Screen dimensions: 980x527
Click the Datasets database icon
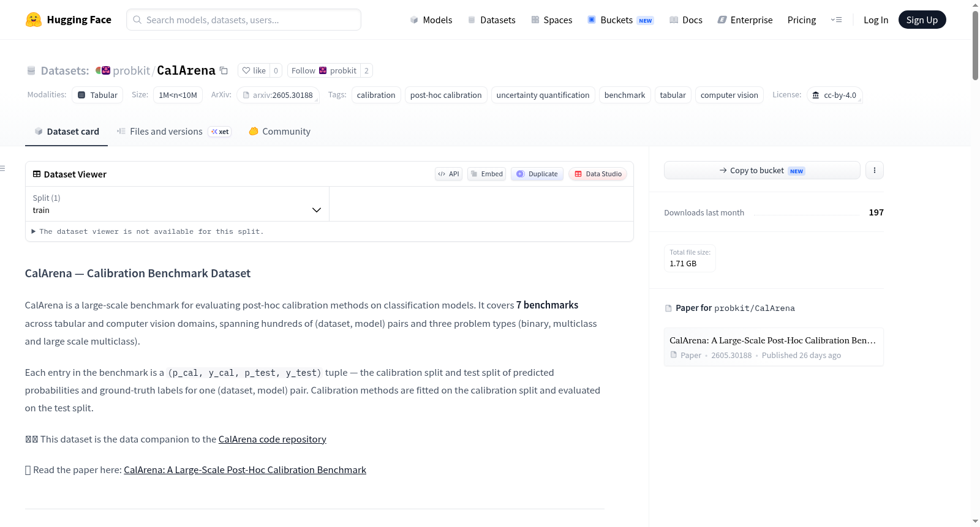(x=31, y=70)
